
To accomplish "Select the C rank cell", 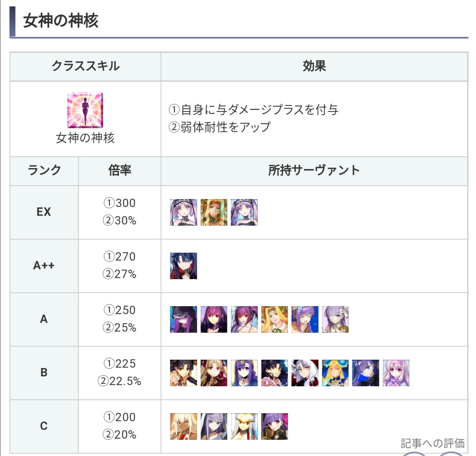I will [44, 426].
